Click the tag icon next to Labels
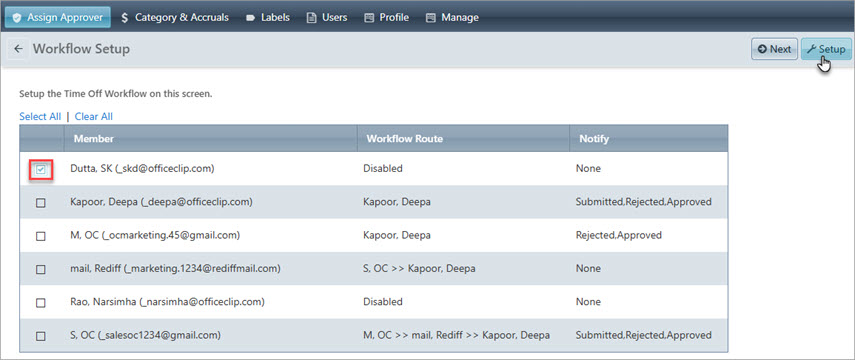This screenshot has height=360, width=855. point(251,18)
